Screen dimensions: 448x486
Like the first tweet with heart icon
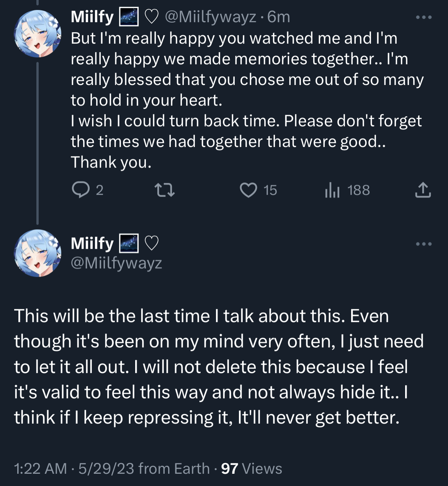tap(249, 190)
